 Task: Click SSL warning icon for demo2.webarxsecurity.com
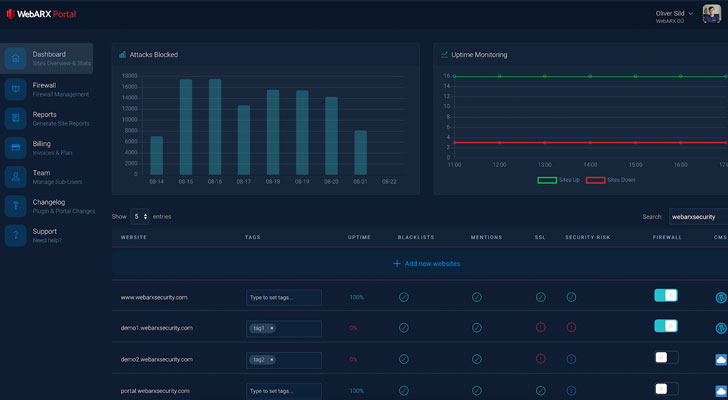[x=540, y=359]
